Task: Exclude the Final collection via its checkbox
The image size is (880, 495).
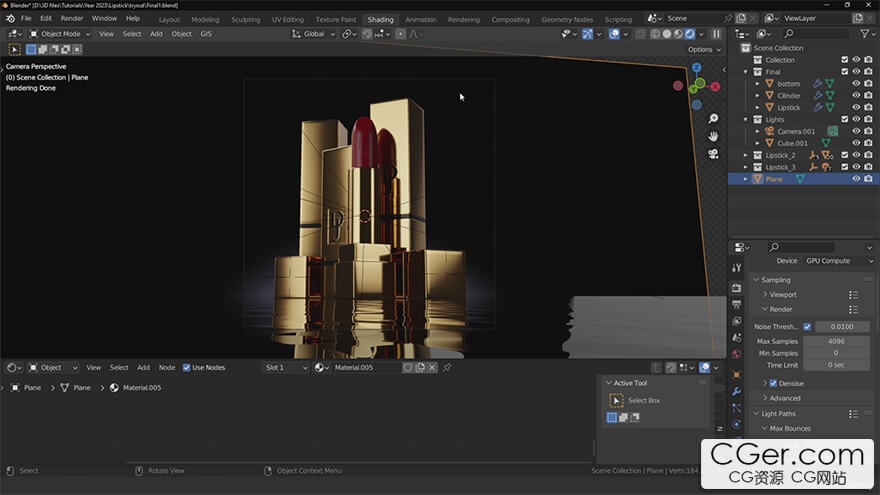Action: pyautogui.click(x=845, y=72)
